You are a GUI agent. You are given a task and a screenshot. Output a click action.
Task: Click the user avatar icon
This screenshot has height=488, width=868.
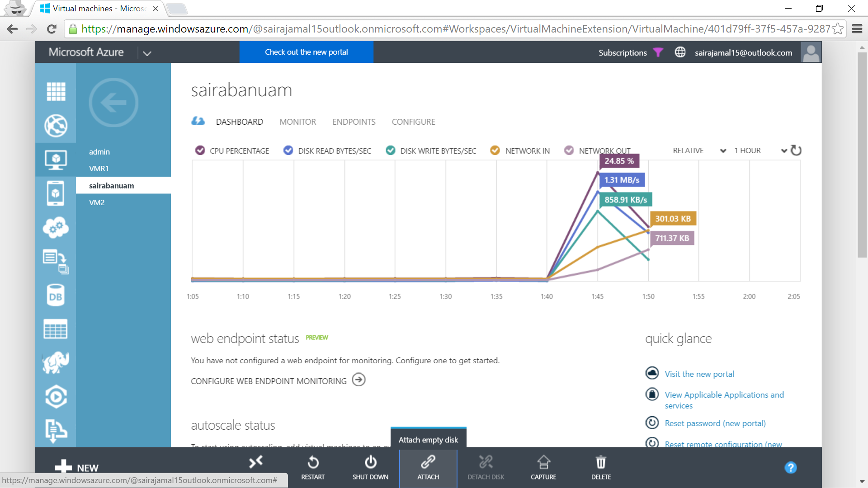[811, 52]
